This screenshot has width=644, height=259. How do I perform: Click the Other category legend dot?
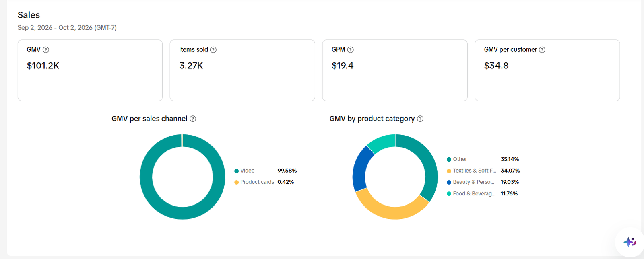449,160
